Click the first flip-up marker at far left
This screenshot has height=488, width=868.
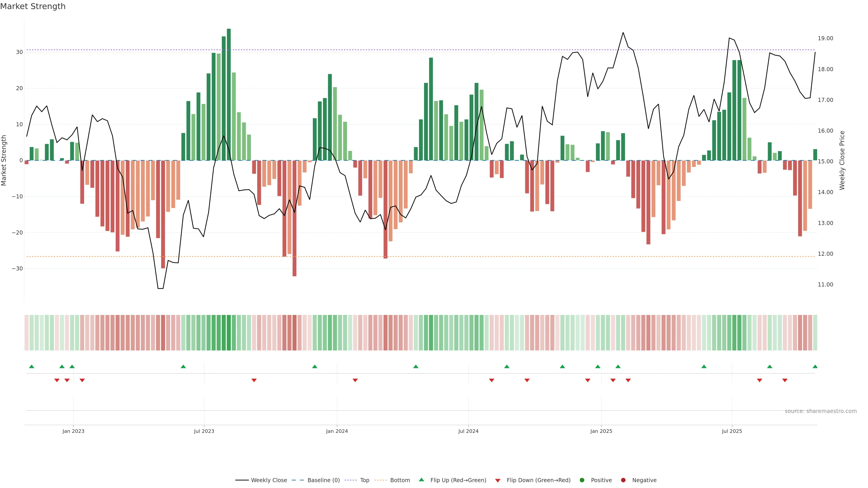point(32,366)
